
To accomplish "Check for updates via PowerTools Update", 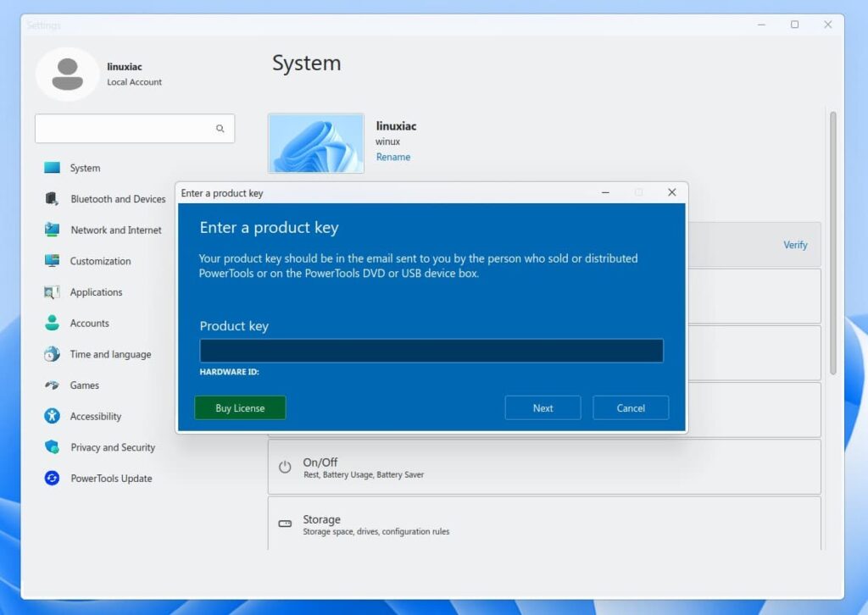I will tap(51, 478).
